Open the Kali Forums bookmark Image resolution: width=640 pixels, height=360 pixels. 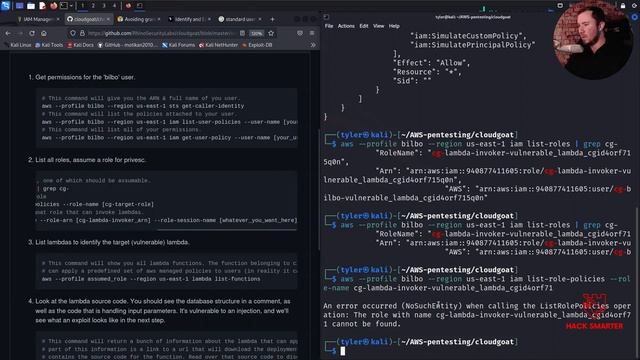point(178,45)
